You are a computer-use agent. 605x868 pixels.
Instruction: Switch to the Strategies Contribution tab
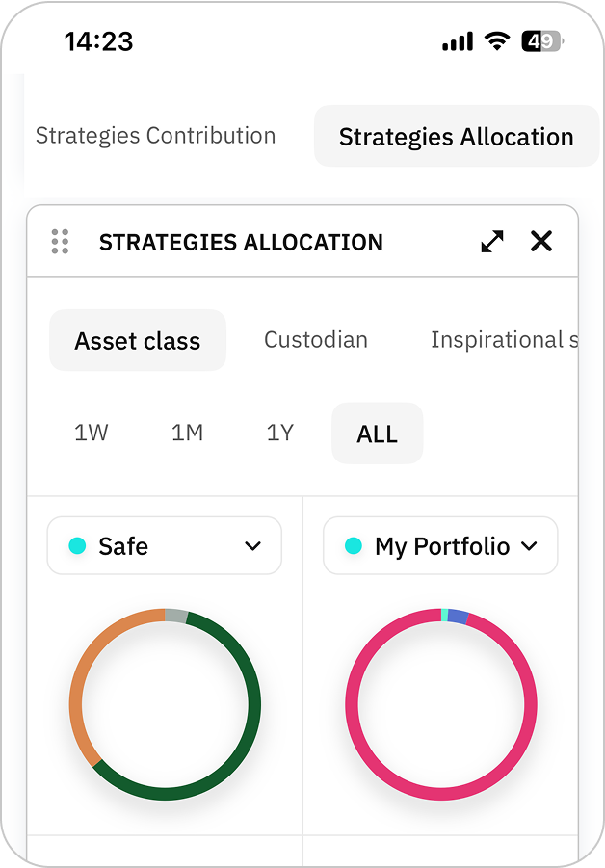point(155,136)
